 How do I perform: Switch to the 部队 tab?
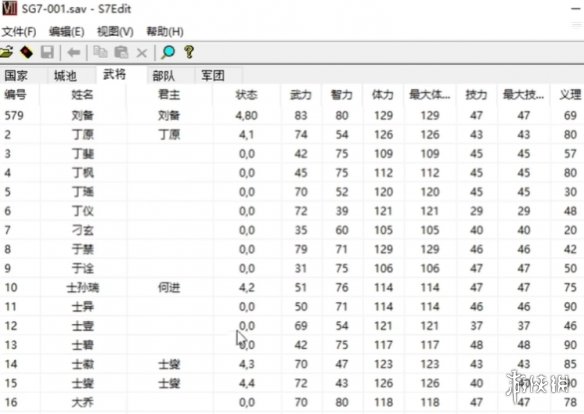coord(164,76)
